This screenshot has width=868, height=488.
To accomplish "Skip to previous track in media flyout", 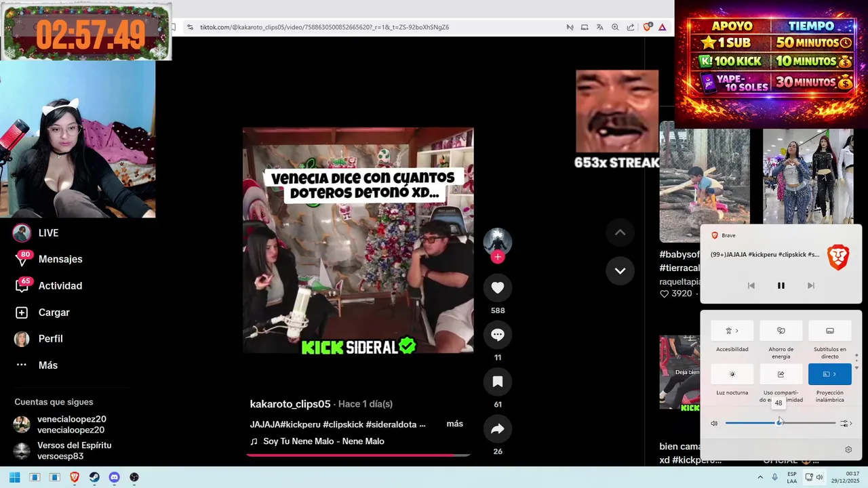I will [x=751, y=286].
